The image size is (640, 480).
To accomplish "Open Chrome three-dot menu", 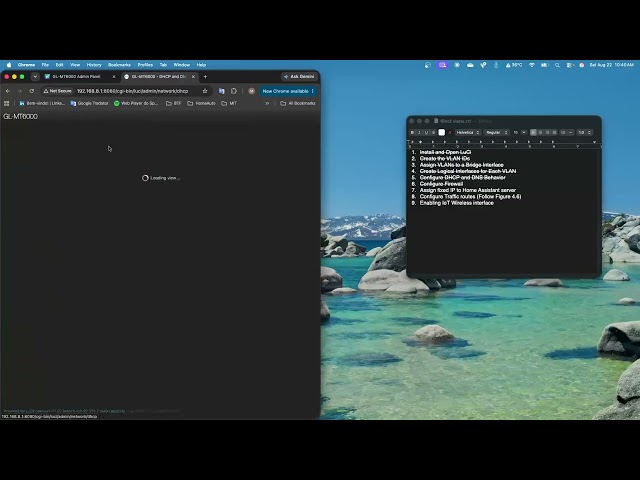I will click(313, 91).
